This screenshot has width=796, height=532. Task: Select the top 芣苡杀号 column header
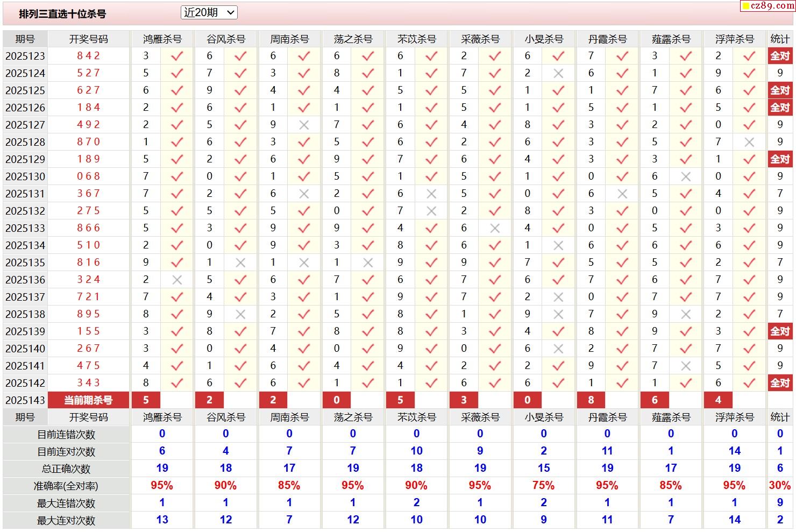[x=417, y=39]
